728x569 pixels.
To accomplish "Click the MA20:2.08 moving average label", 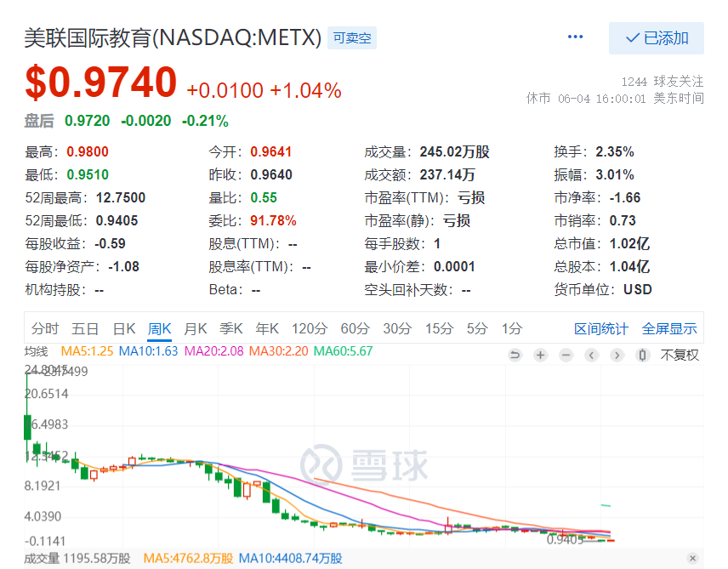I will [213, 351].
